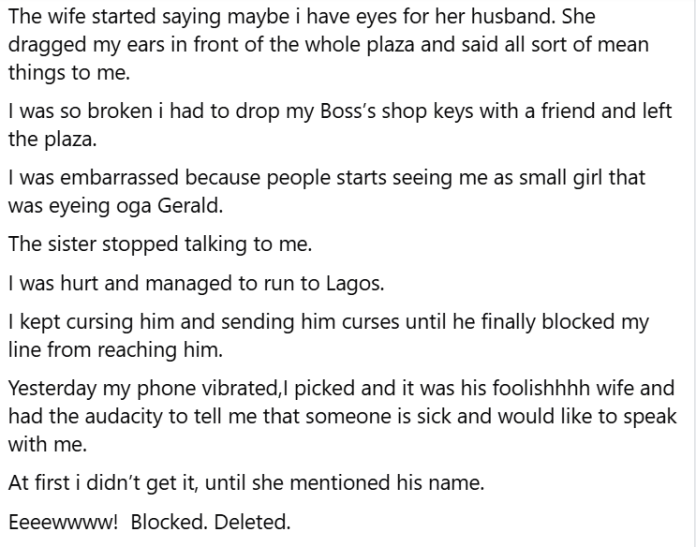The width and height of the screenshot is (696, 547).
Task: Click the sentence beginning "I was so broken"
Action: pyautogui.click(x=340, y=125)
